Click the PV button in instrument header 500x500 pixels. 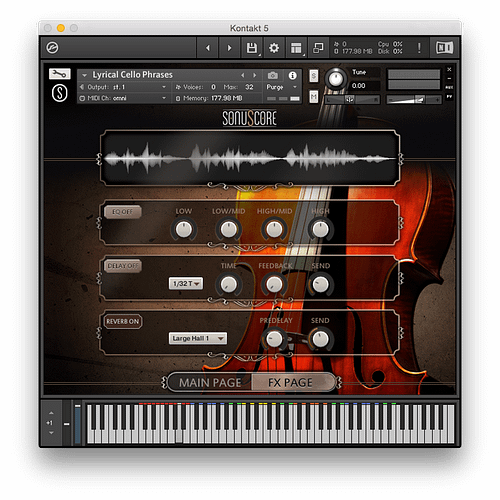[x=449, y=97]
